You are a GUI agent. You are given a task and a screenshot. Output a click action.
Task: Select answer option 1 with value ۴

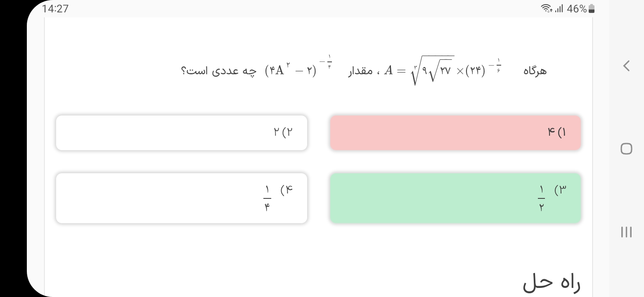455,132
